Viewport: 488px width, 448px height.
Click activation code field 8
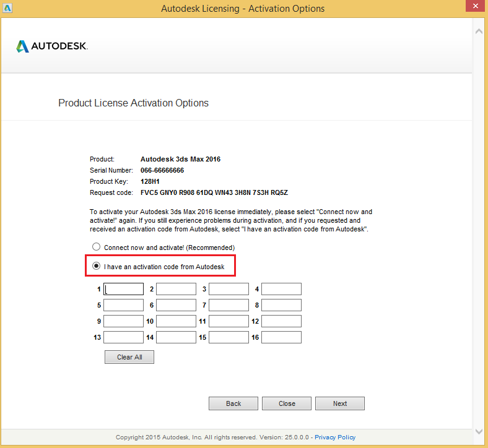281,305
